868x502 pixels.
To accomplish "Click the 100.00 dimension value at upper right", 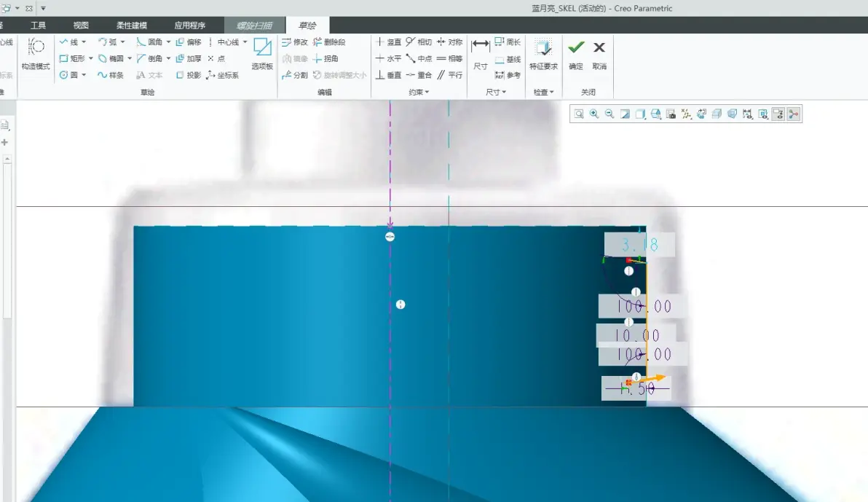I will [x=644, y=307].
